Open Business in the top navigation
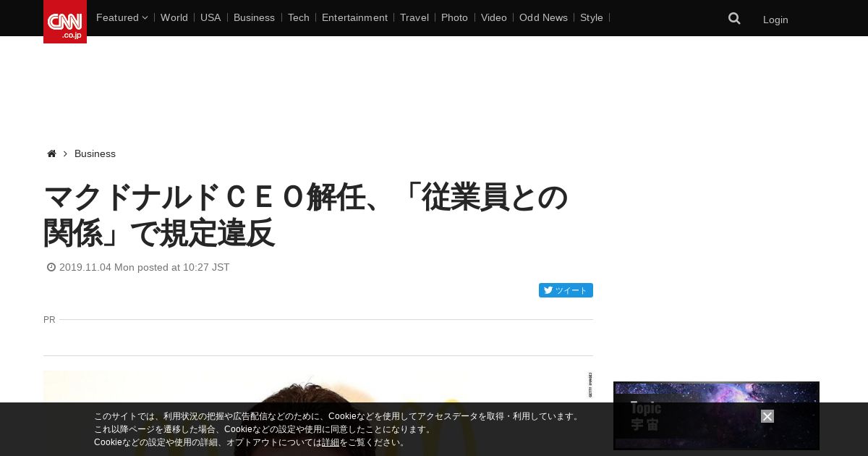The width and height of the screenshot is (868, 456). [x=254, y=17]
